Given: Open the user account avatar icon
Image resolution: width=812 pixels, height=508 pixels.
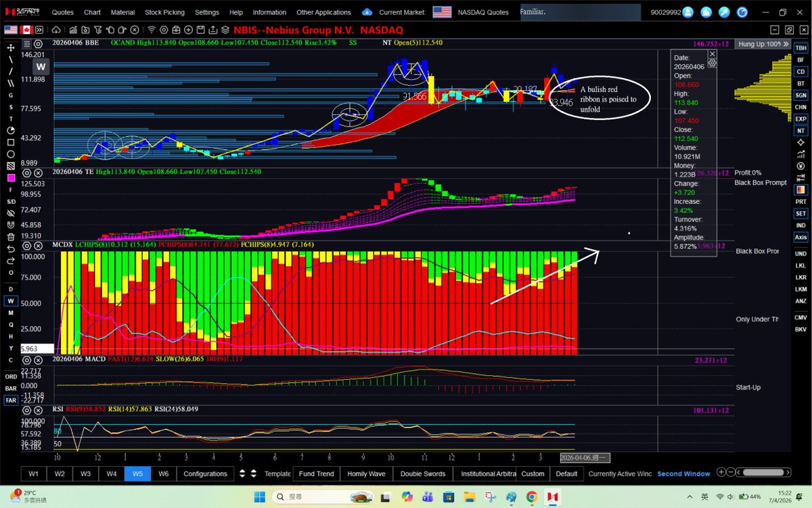Looking at the screenshot, I should coord(688,12).
